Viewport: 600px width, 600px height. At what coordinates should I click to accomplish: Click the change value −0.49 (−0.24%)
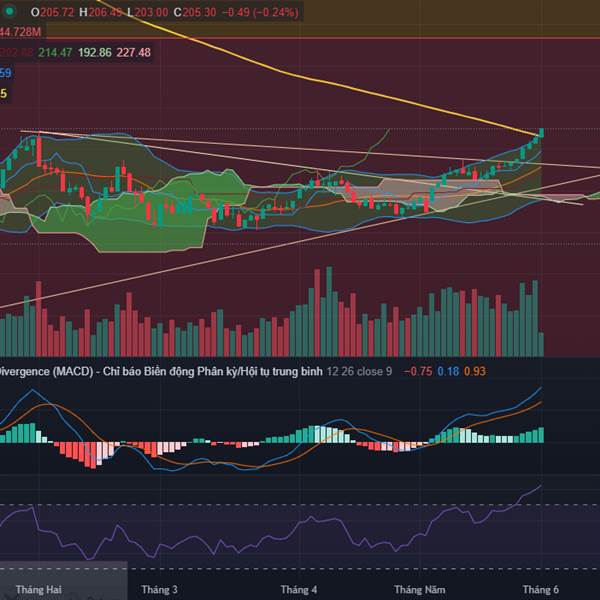[x=260, y=12]
